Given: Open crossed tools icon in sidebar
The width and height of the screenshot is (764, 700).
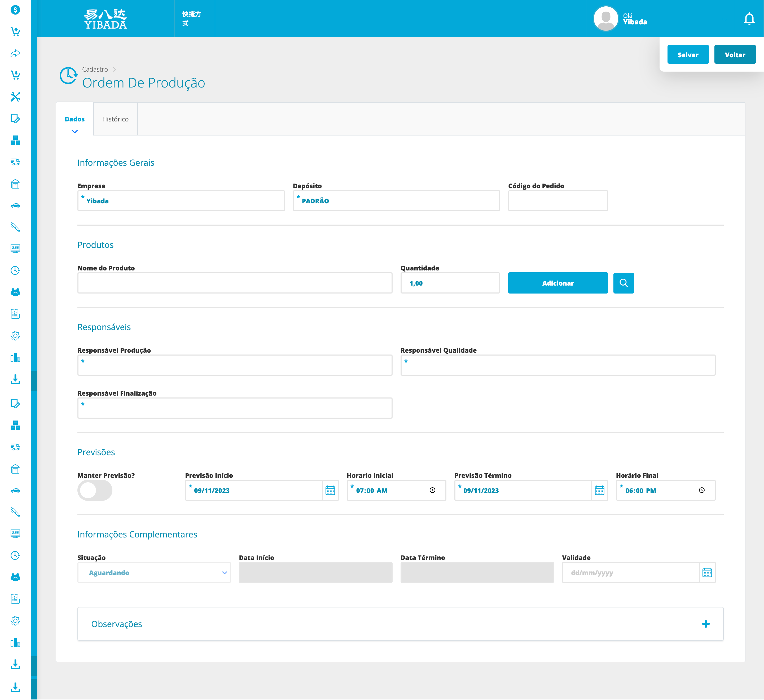Looking at the screenshot, I should tap(15, 97).
